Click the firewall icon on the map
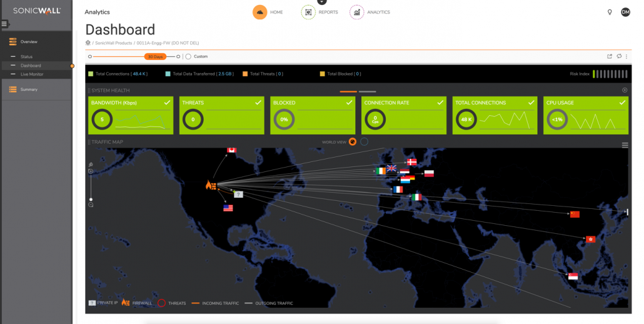644x324 pixels. pyautogui.click(x=211, y=185)
